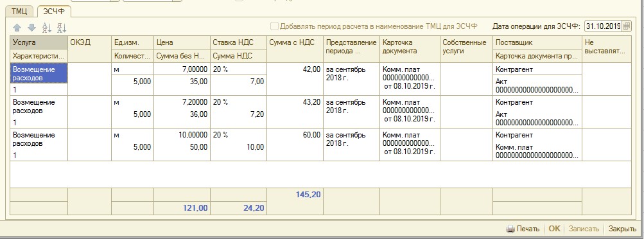
Task: Move row down with the down arrow
Action: [x=31, y=28]
